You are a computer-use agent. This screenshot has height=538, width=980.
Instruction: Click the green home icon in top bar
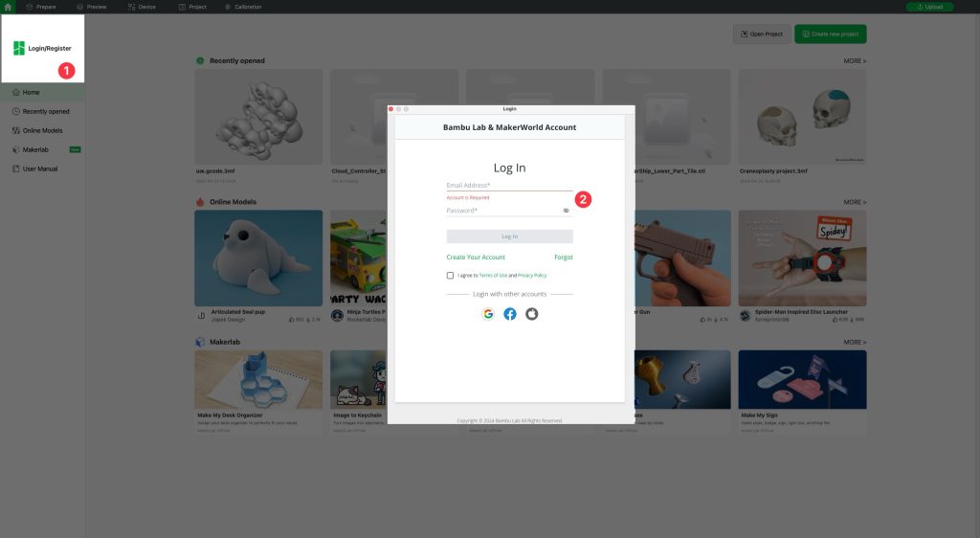9,7
